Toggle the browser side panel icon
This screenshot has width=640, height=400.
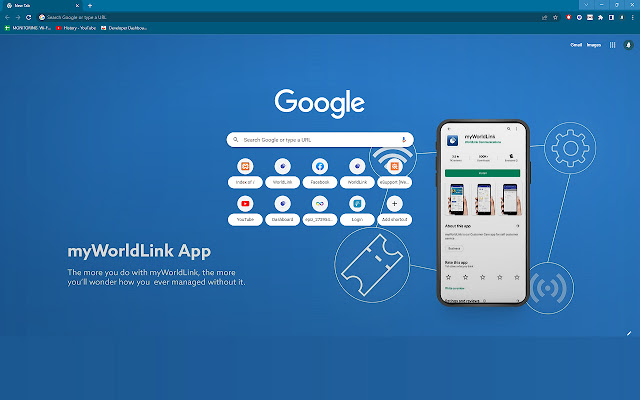click(x=611, y=17)
